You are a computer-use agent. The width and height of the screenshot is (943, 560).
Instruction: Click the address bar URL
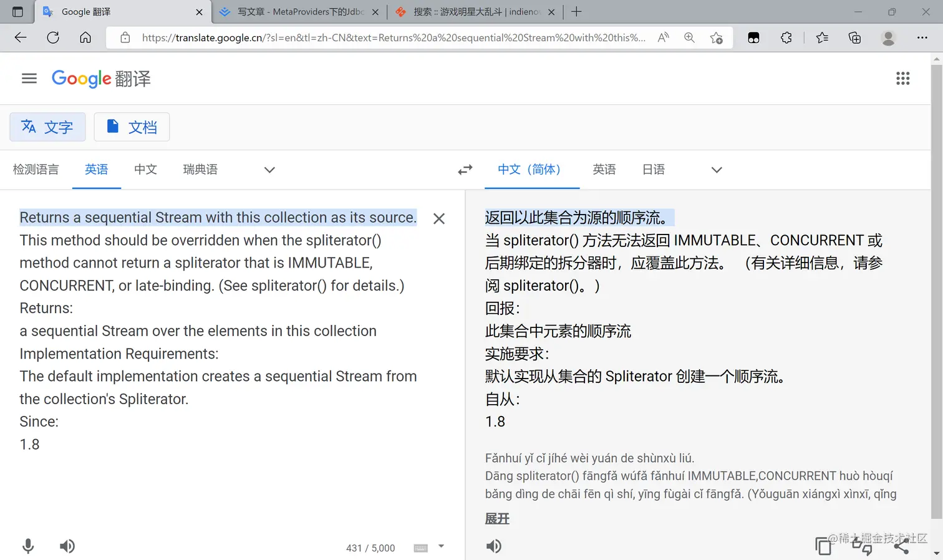(x=394, y=37)
